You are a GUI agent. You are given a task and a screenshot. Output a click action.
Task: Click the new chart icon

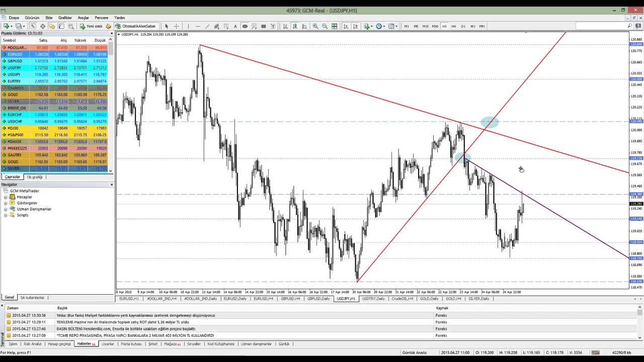point(6,26)
